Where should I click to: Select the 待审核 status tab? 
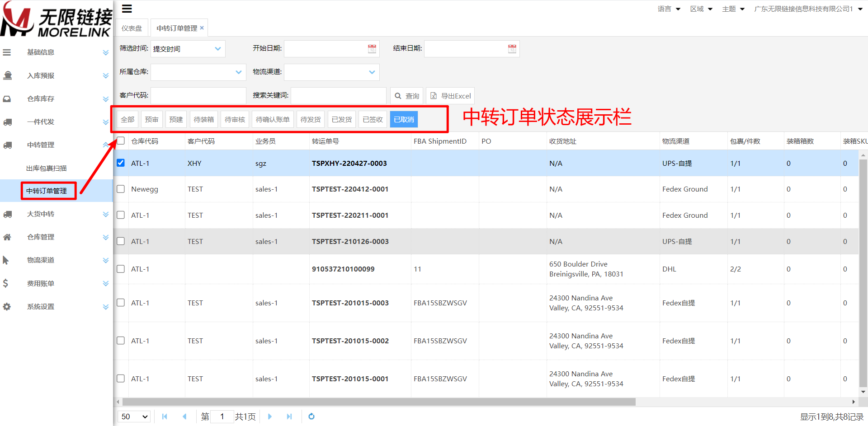click(x=235, y=120)
